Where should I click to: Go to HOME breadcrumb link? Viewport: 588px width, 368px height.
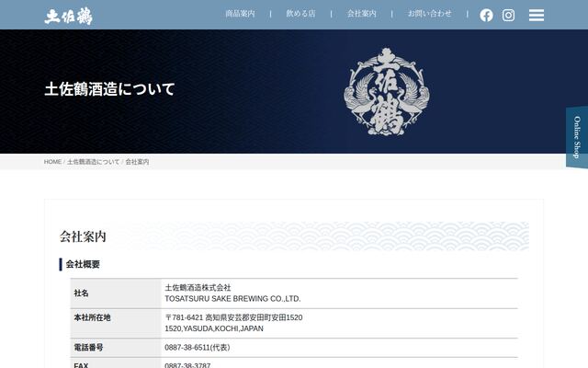pyautogui.click(x=52, y=162)
